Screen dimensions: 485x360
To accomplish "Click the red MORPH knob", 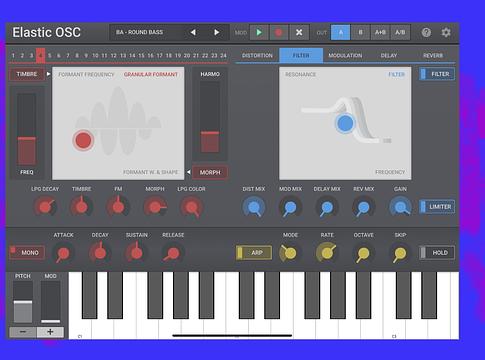I will click(155, 207).
